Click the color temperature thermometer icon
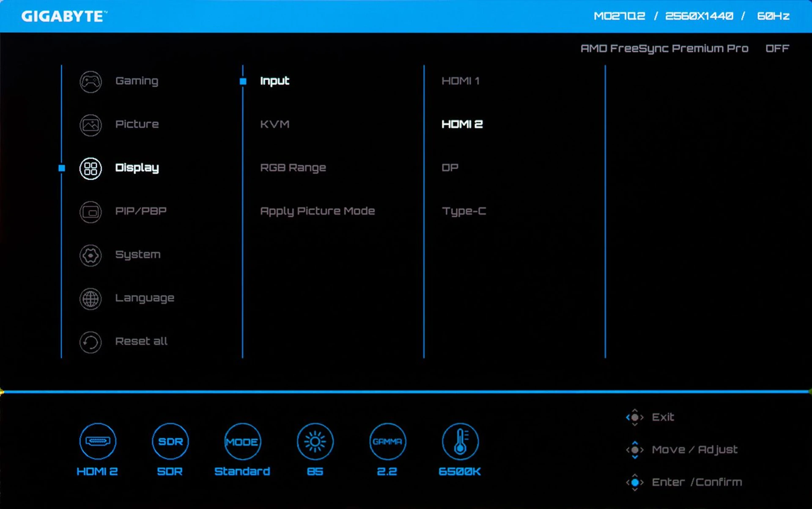812x509 pixels. [x=460, y=441]
